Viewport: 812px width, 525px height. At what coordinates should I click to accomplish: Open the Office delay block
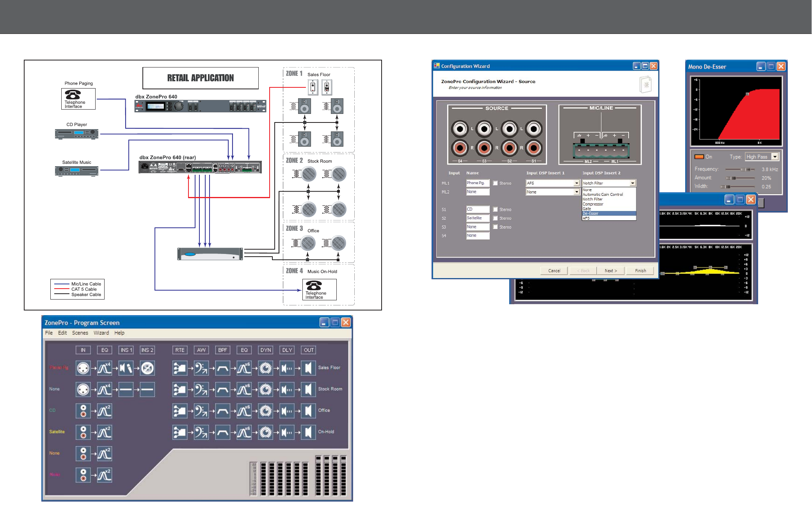pos(287,411)
